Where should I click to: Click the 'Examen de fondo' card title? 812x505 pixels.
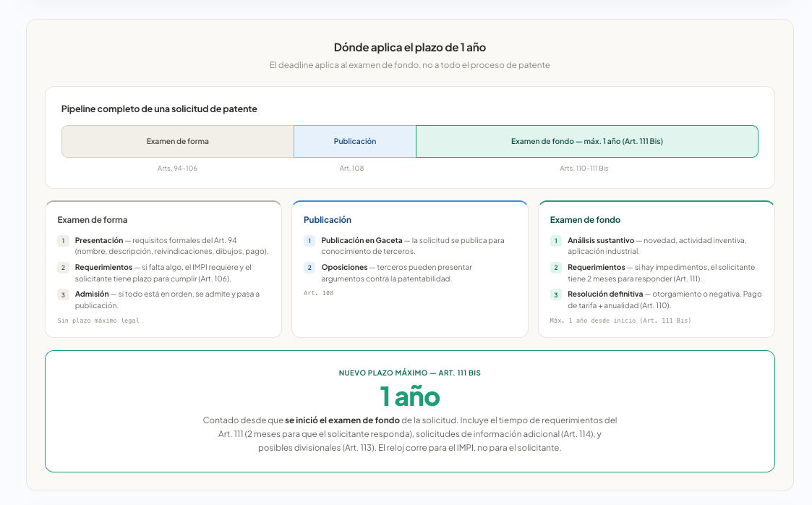tap(585, 220)
